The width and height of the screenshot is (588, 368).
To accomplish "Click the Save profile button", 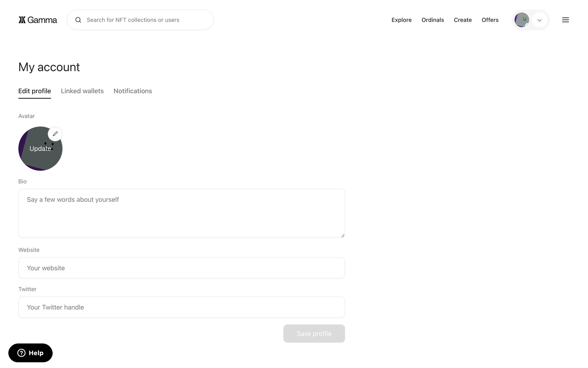I will click(x=314, y=334).
